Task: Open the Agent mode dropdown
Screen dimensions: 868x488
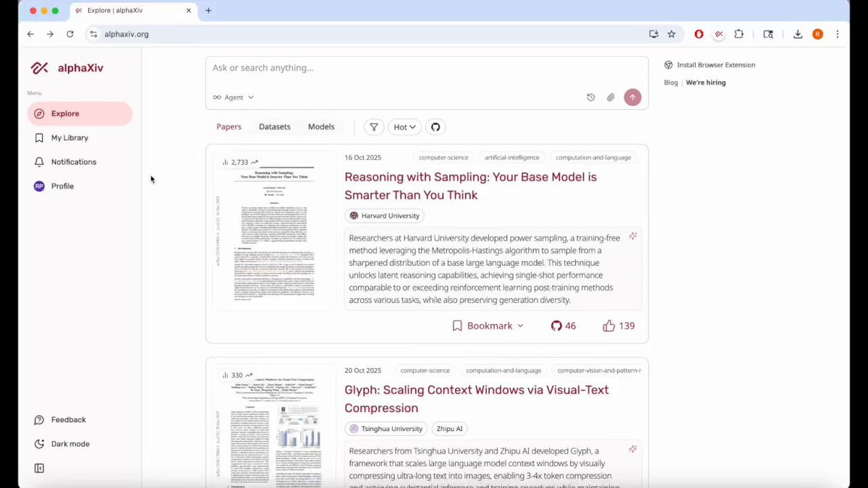Action: tap(233, 97)
